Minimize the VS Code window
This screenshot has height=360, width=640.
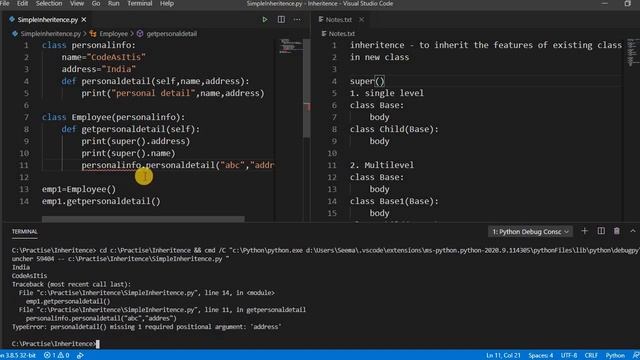click(604, 4)
